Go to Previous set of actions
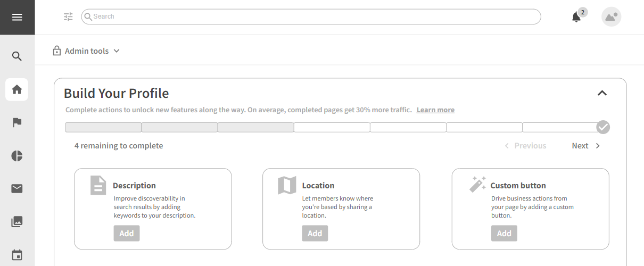 [525, 146]
